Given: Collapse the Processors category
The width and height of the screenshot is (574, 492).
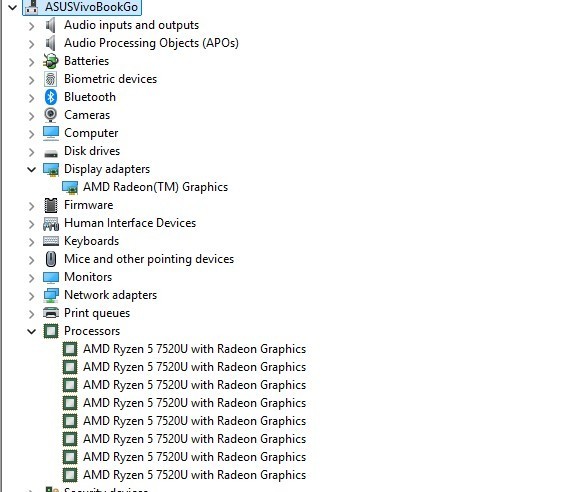Looking at the screenshot, I should click(31, 331).
